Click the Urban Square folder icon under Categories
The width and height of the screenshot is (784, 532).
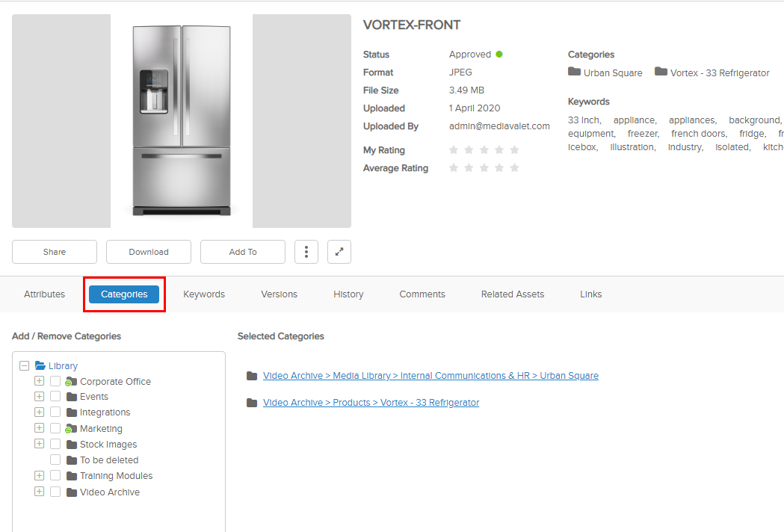[x=572, y=72]
